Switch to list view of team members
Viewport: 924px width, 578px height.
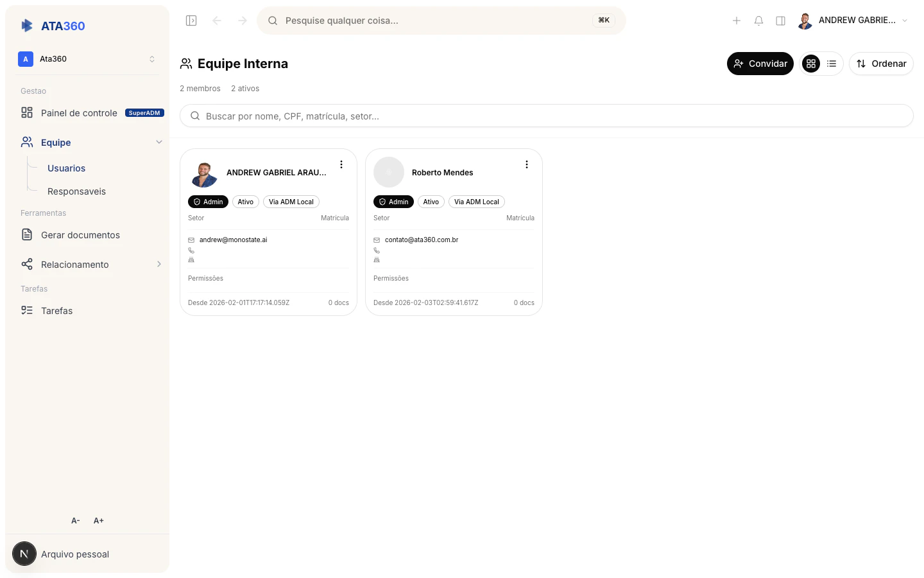(832, 64)
